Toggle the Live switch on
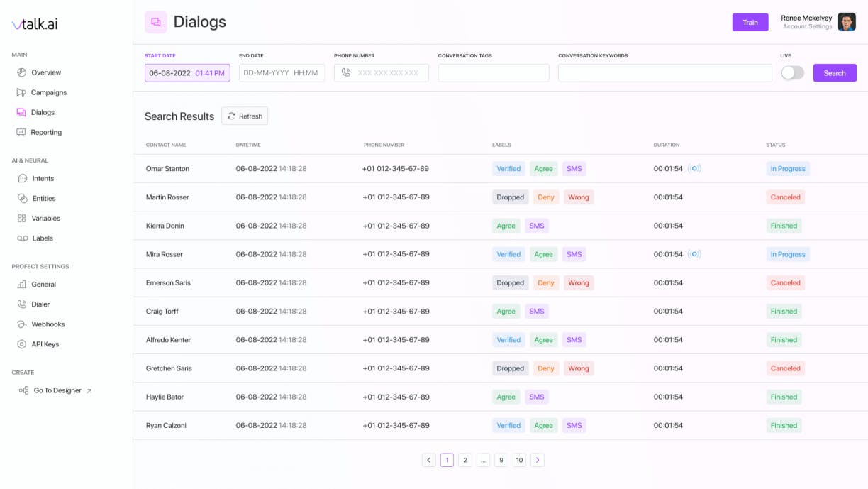The width and height of the screenshot is (868, 489). (793, 73)
